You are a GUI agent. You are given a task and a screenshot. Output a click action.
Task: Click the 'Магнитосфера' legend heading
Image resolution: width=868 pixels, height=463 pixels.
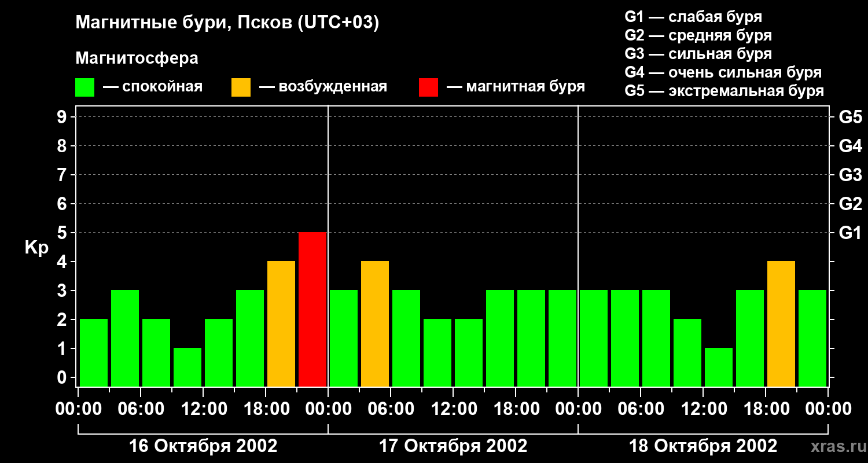pyautogui.click(x=137, y=58)
